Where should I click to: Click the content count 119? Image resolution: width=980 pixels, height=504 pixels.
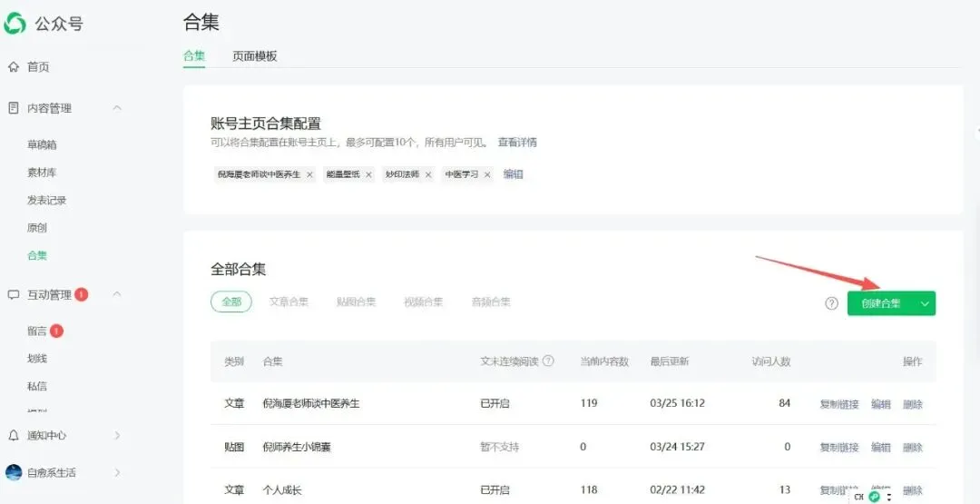pyautogui.click(x=589, y=403)
